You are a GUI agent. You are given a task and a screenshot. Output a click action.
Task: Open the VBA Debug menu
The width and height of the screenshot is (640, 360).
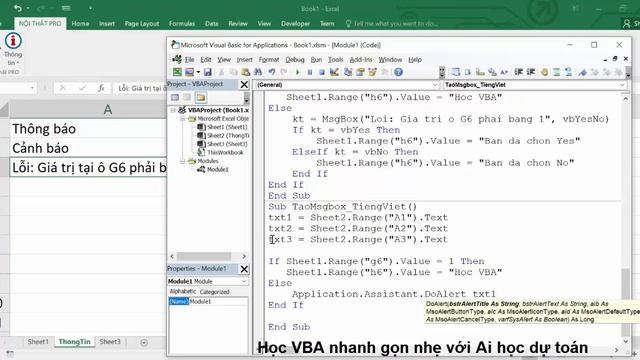295,60
